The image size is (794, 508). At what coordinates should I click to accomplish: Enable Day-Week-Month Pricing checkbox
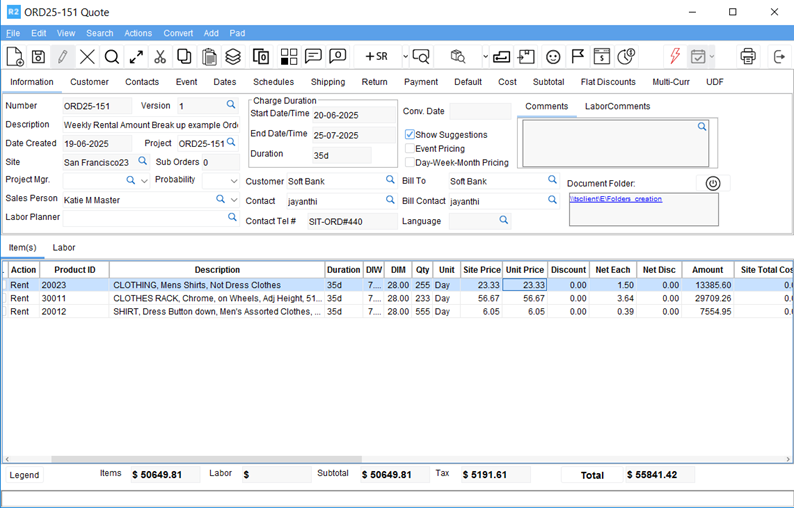click(410, 162)
